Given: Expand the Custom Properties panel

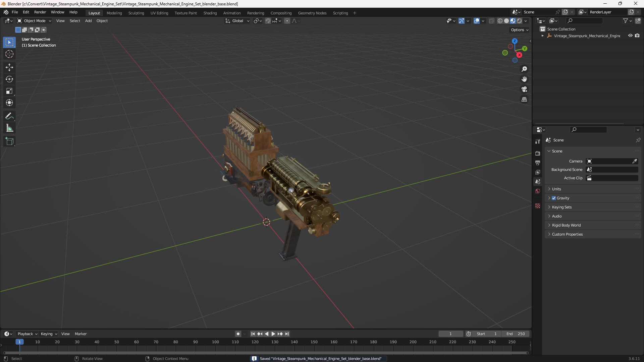Looking at the screenshot, I should point(567,234).
